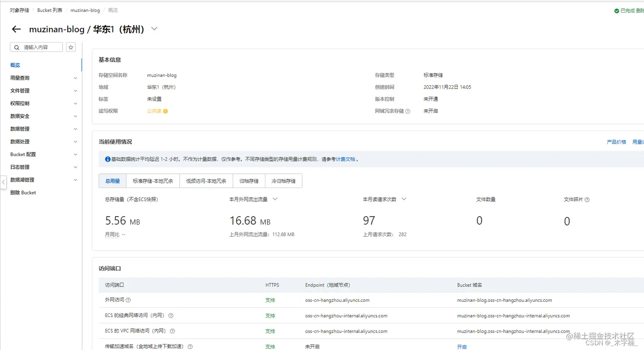Open help icon for ECS 的 VPC 网络访问
Viewport: 644px width, 350px height.
pos(172,331)
